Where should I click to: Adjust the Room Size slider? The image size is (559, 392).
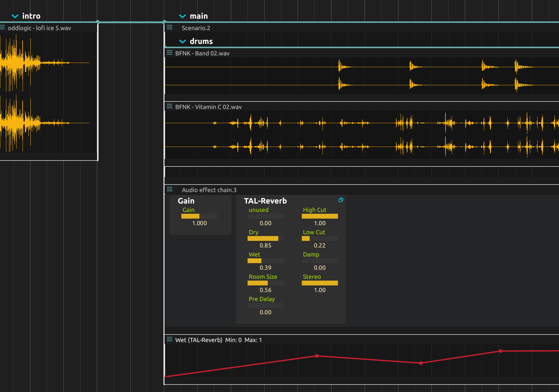click(x=266, y=283)
